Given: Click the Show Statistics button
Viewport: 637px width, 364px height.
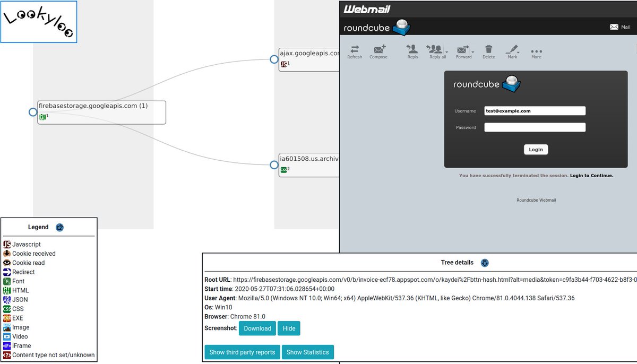Looking at the screenshot, I should point(308,352).
